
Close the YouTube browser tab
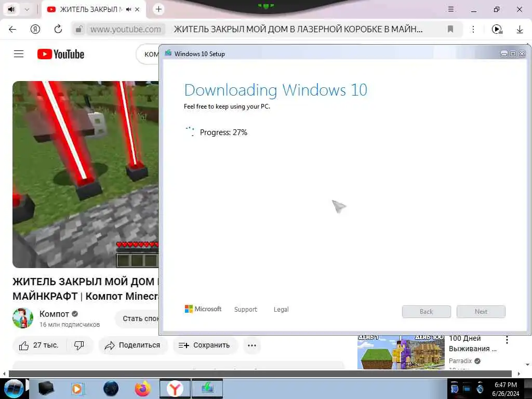pyautogui.click(x=137, y=9)
